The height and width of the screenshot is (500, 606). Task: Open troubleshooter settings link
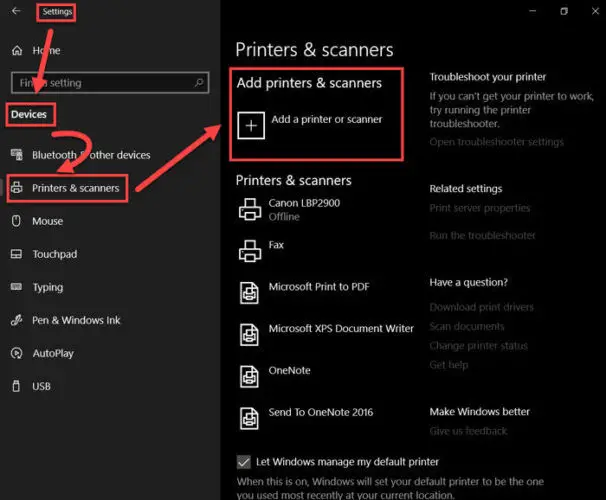[497, 142]
